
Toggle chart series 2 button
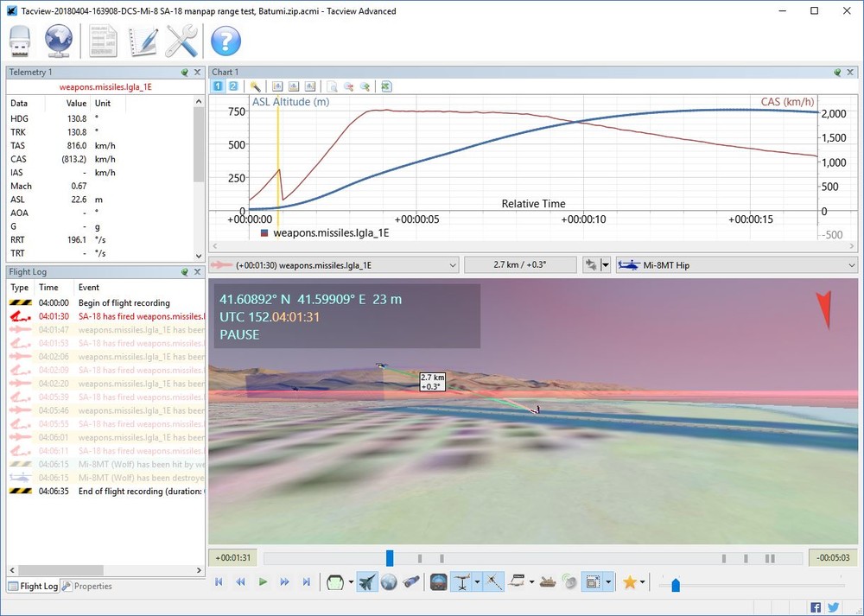232,86
